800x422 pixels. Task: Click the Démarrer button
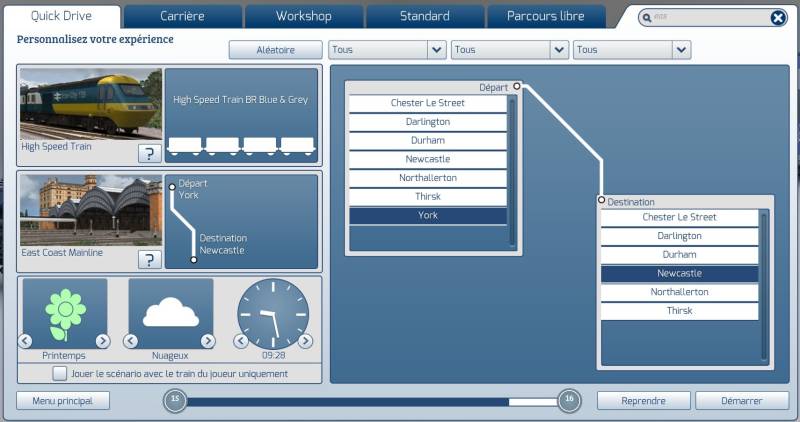tap(742, 401)
